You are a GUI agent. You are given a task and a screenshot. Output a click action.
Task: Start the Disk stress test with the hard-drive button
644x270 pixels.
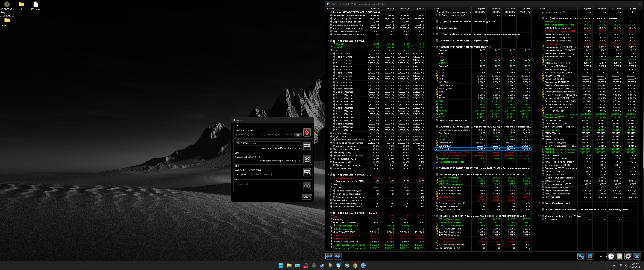pos(307,159)
